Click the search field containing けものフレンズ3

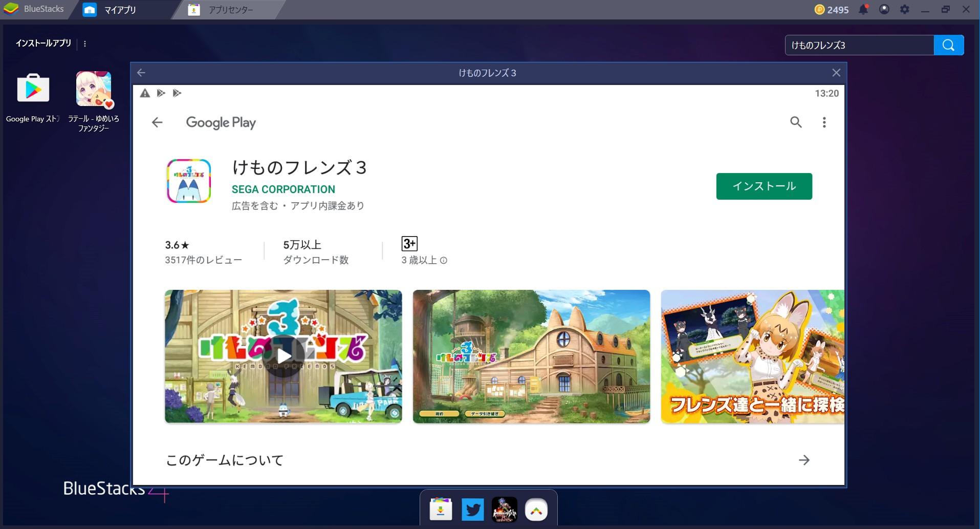point(859,45)
